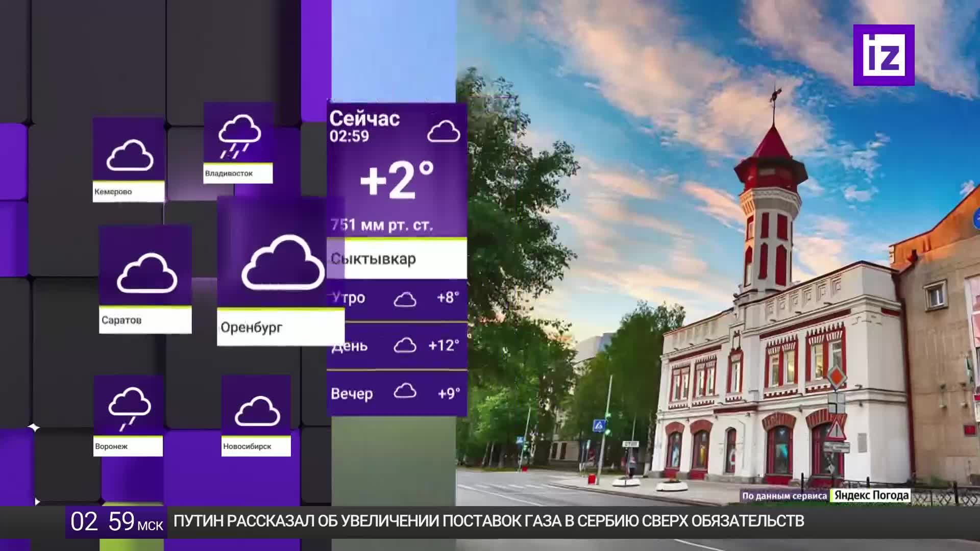Click the large cloud icon above Оренбург
Screen dimensions: 980x551
[283, 262]
